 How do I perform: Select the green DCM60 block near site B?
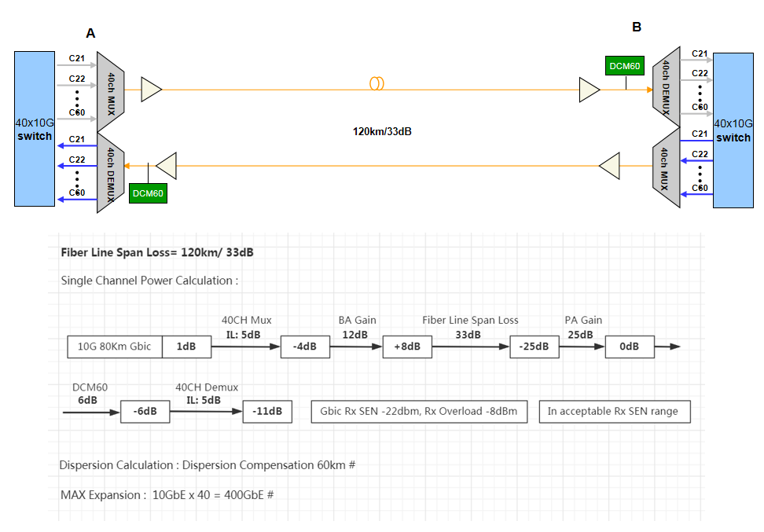coord(624,66)
